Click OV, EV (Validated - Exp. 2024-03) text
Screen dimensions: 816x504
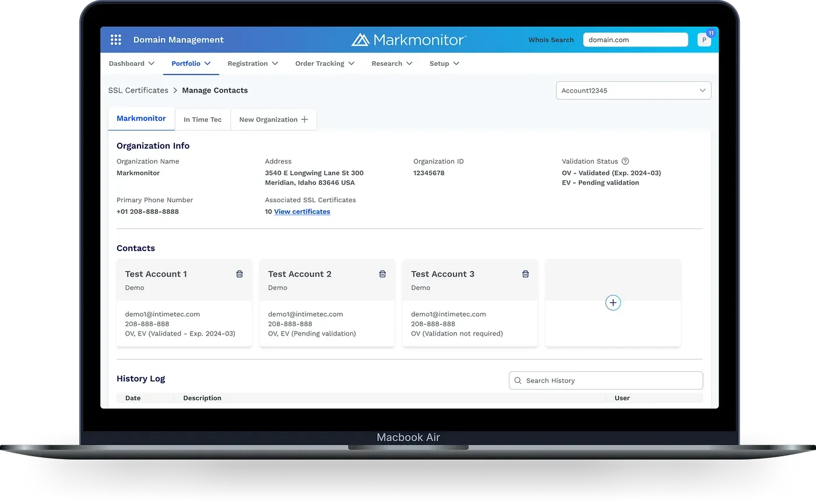180,334
